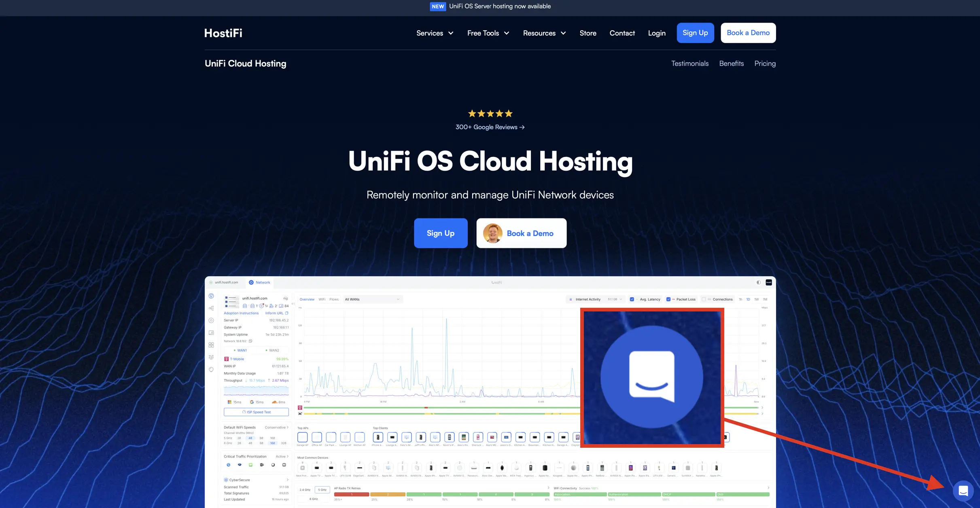The image size is (980, 508).
Task: Uncheck the Packet Loss checkbox
Action: (x=668, y=299)
